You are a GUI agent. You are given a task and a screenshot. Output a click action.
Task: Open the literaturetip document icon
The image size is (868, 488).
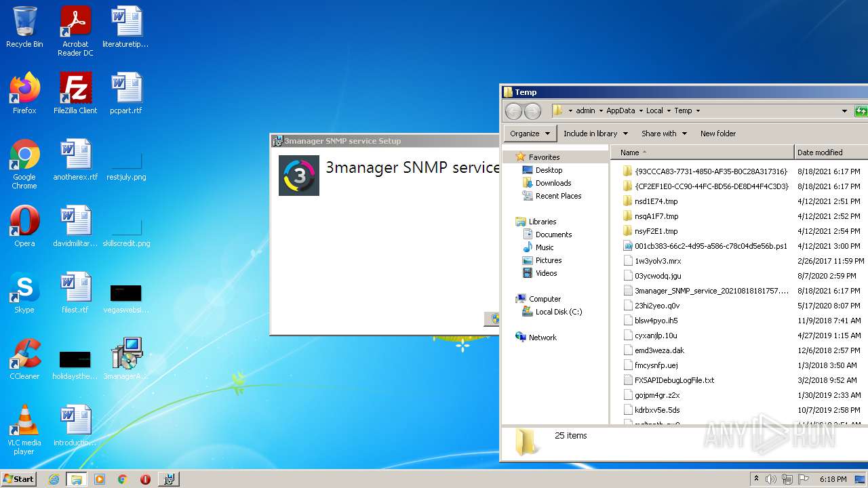pos(125,27)
